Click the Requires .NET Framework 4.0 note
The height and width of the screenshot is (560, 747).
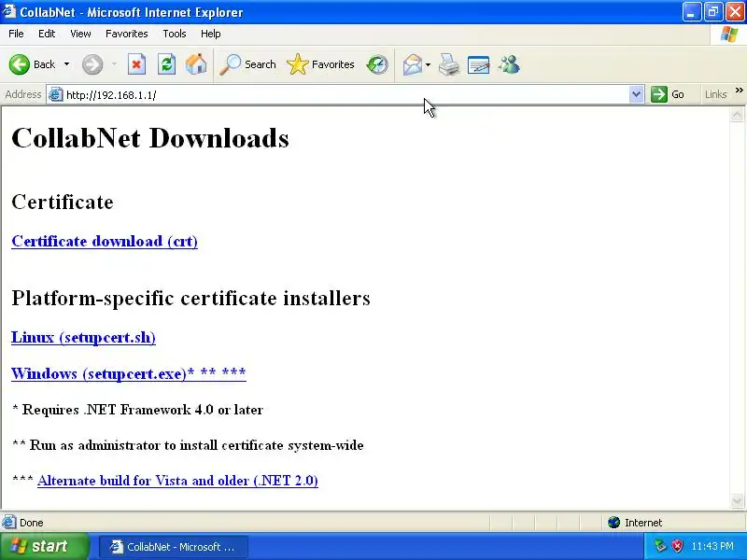137,410
